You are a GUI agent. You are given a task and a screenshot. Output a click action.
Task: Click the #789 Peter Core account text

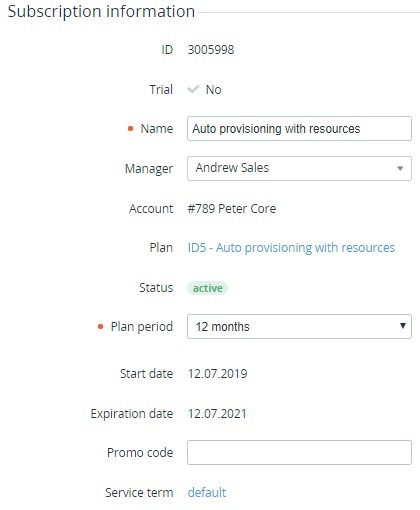(x=232, y=209)
